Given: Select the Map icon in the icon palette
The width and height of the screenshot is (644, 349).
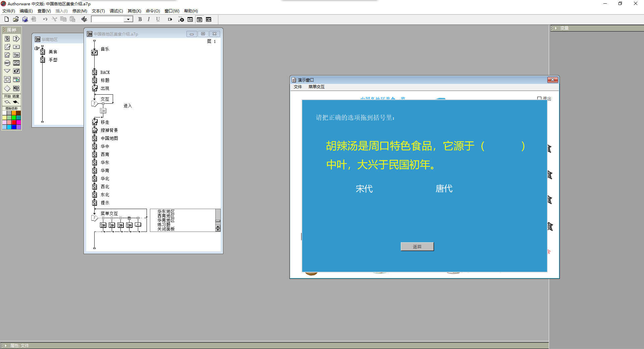Looking at the screenshot, I should coord(16,55).
